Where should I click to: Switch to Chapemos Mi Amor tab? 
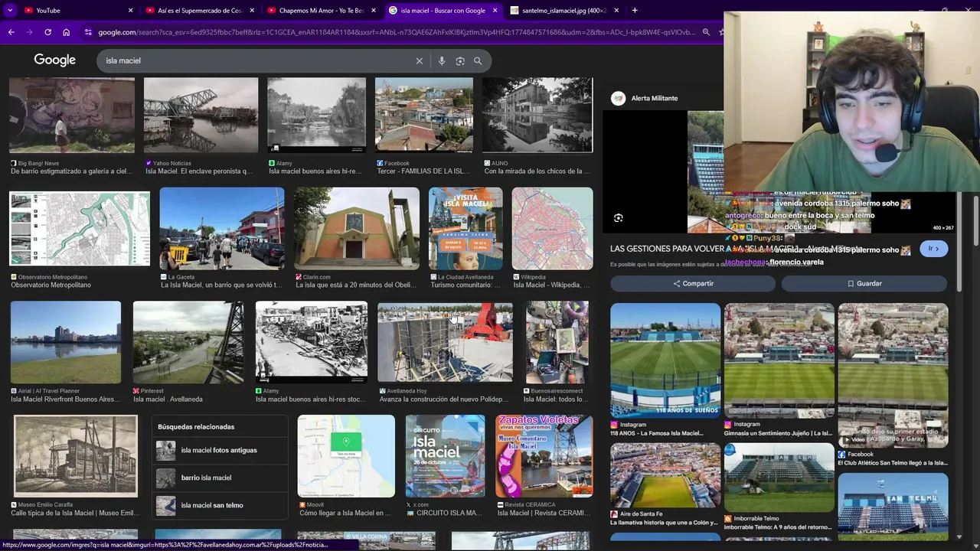click(x=320, y=10)
